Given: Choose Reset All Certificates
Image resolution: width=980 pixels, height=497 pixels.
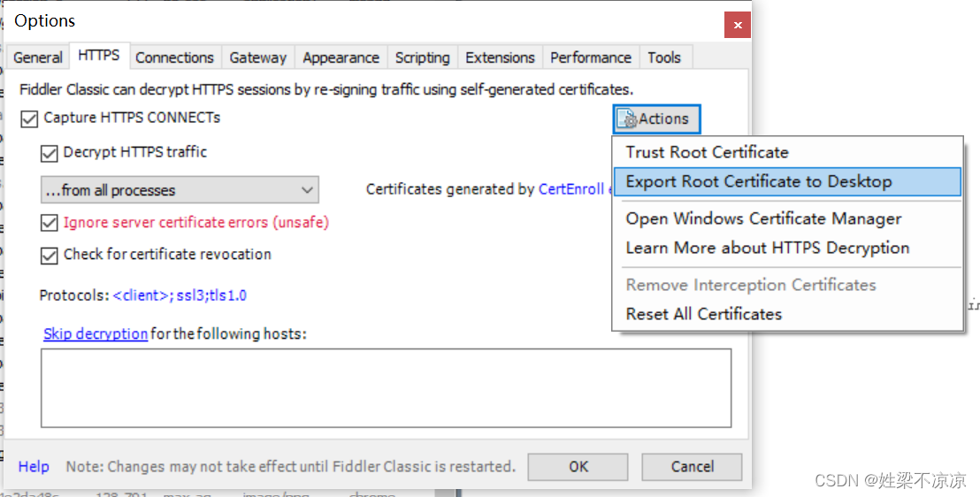Looking at the screenshot, I should [x=787, y=314].
